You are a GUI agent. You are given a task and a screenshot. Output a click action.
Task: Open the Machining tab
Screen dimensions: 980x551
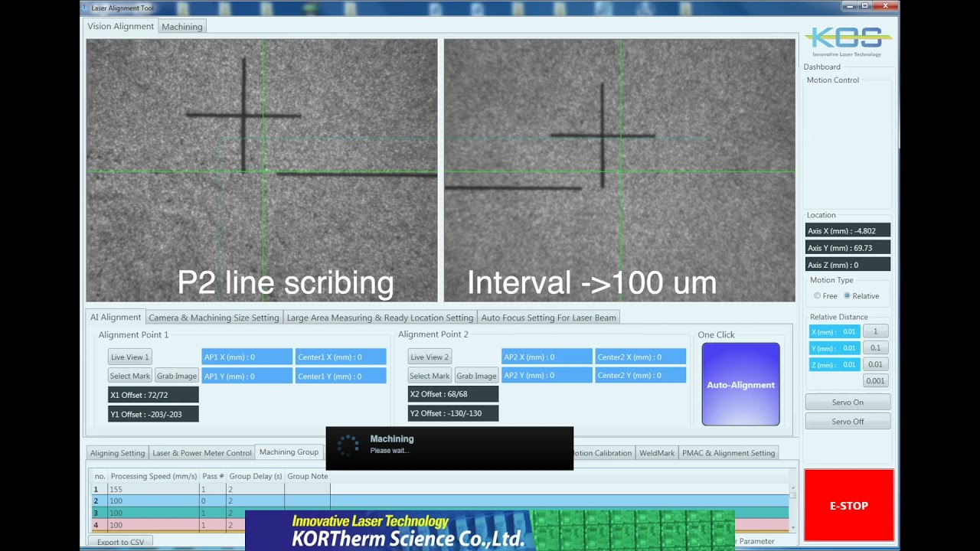182,27
